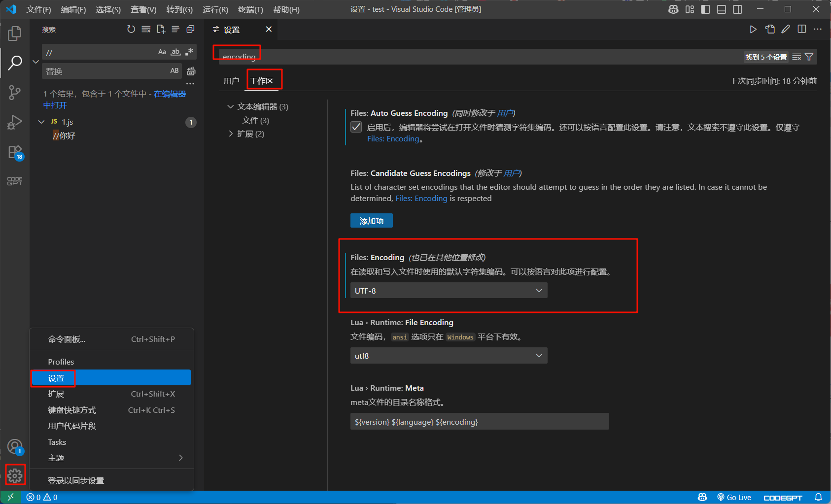Switch to the 用户 settings tab
The image size is (831, 504).
coord(231,81)
